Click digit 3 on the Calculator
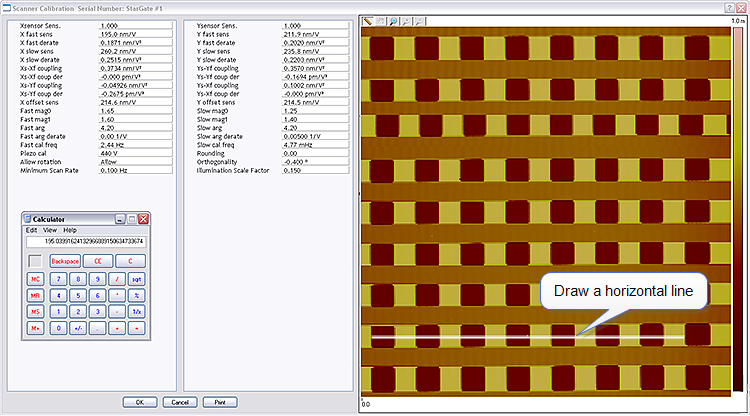The height and width of the screenshot is (416, 750). point(98,312)
